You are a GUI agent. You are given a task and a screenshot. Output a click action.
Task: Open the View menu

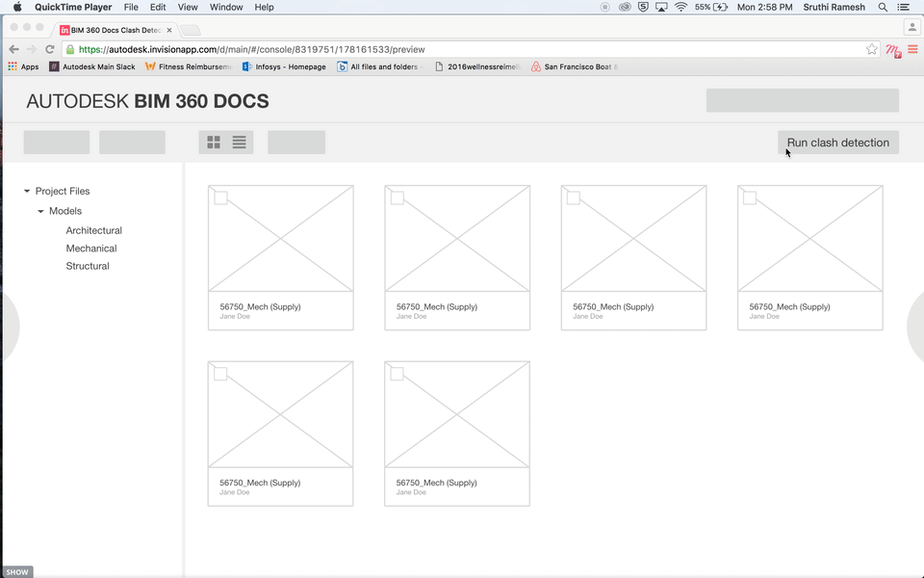(188, 7)
